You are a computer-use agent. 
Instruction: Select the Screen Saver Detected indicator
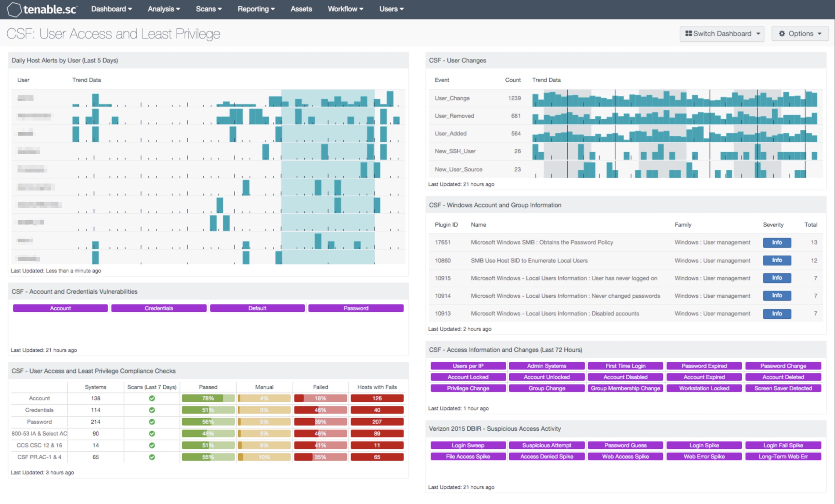click(783, 389)
